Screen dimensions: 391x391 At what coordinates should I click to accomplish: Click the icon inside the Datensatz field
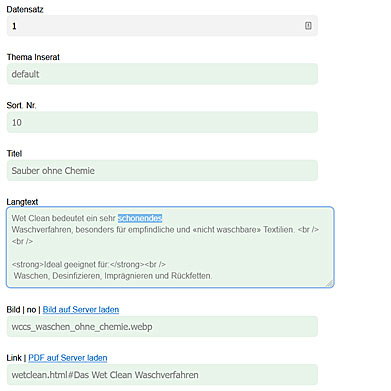point(308,26)
